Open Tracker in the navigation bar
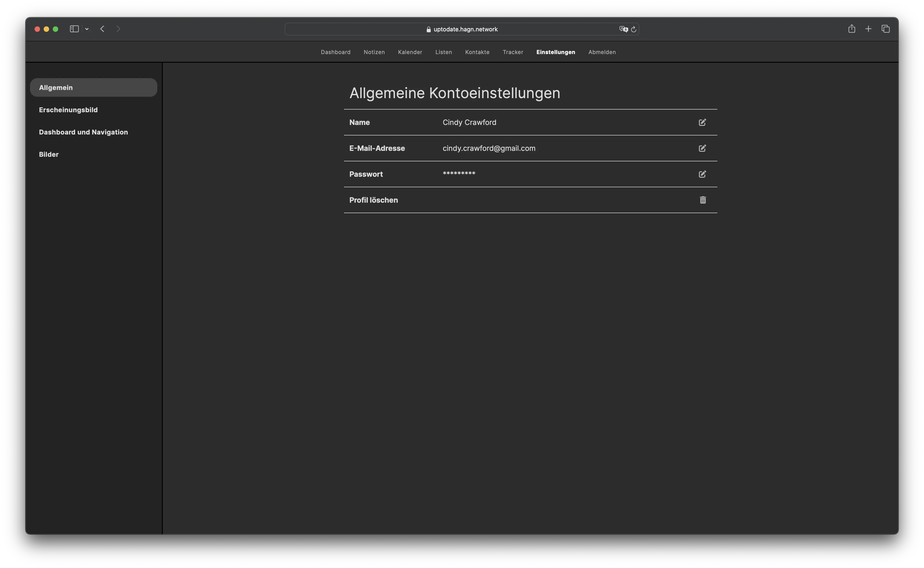The width and height of the screenshot is (924, 568). point(513,52)
